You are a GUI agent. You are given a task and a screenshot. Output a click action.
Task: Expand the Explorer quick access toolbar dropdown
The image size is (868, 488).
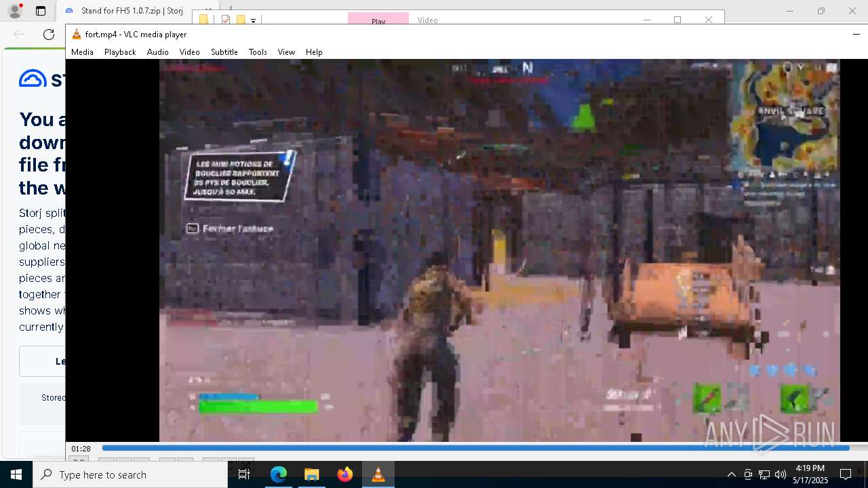click(253, 20)
